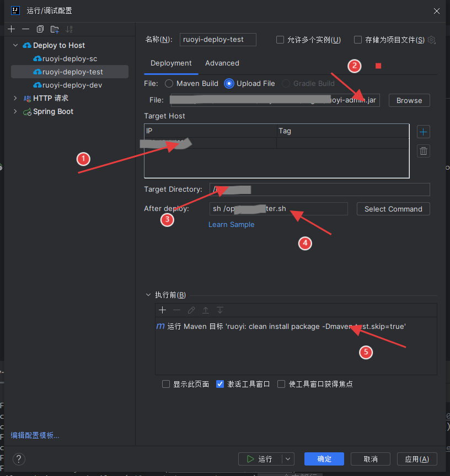Click the delete target host trash icon

(x=423, y=151)
